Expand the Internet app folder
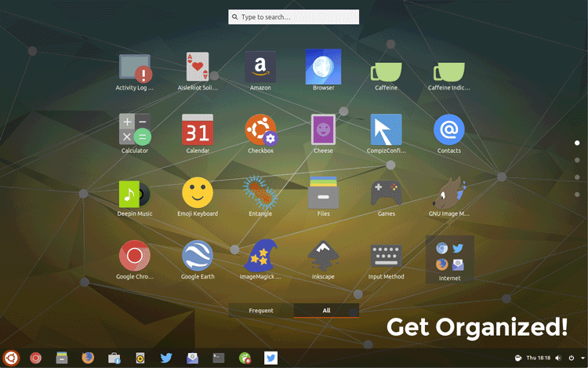 tap(449, 257)
